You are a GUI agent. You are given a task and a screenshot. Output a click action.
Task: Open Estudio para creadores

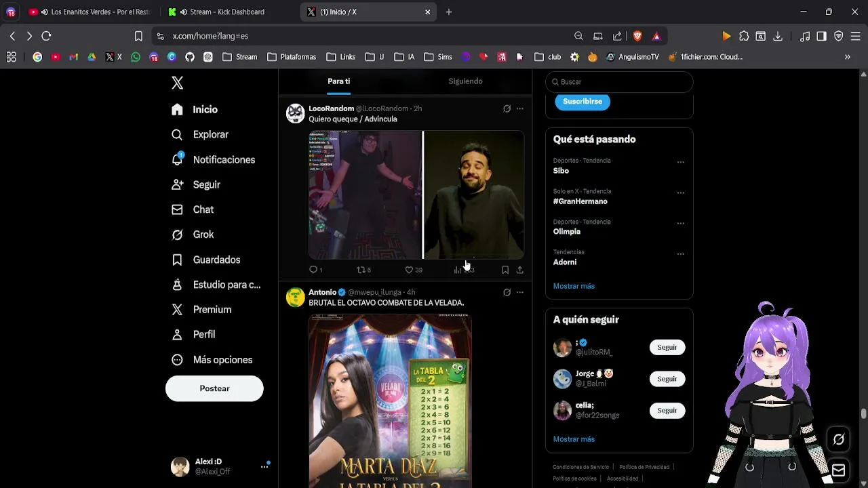point(216,285)
